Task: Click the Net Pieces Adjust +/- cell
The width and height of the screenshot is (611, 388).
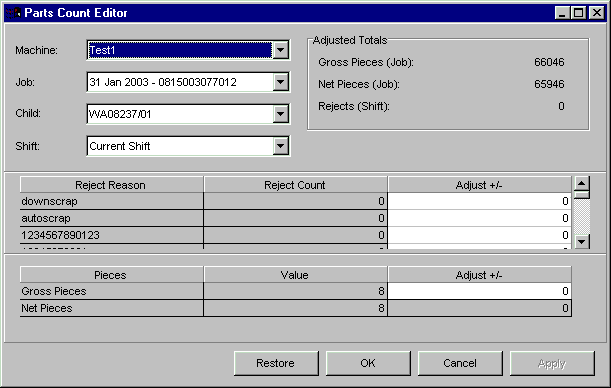Action: coord(479,308)
